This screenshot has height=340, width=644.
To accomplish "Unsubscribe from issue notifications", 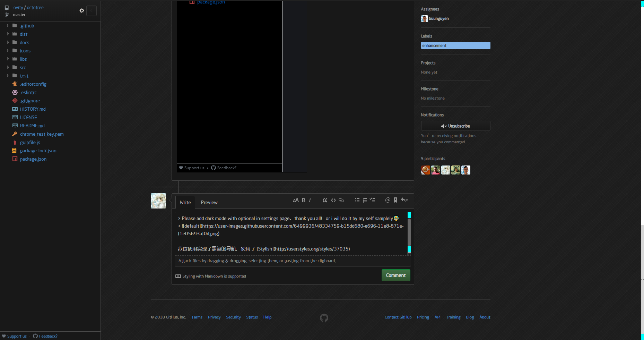I will click(455, 126).
